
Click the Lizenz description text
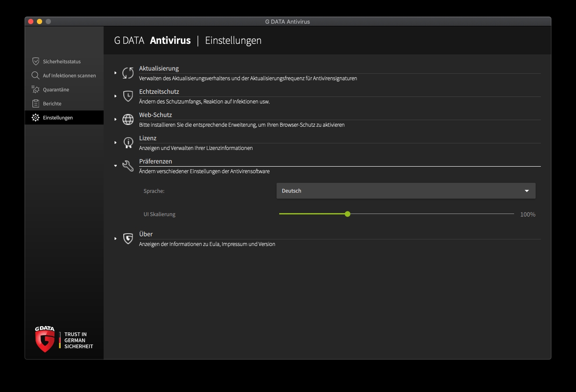[196, 148]
